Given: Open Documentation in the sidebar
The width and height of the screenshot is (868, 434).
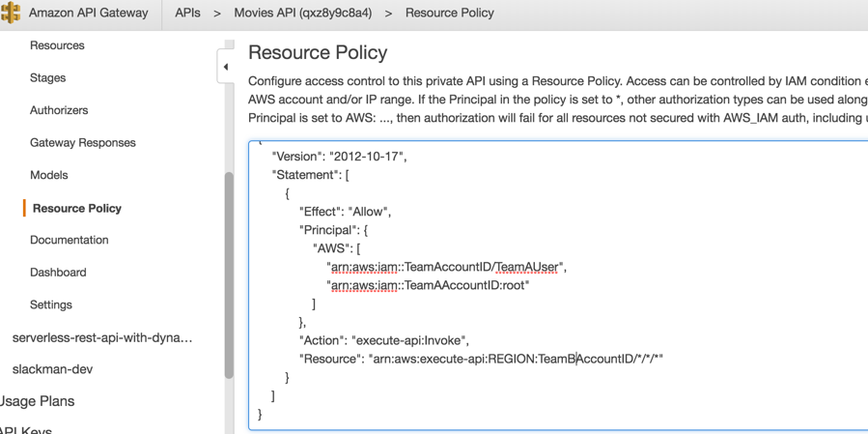Looking at the screenshot, I should [x=70, y=240].
